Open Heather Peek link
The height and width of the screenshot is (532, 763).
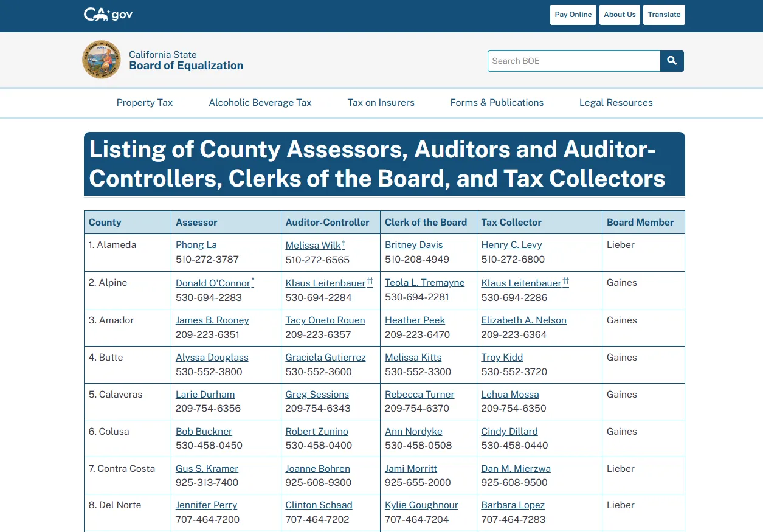[x=415, y=320]
